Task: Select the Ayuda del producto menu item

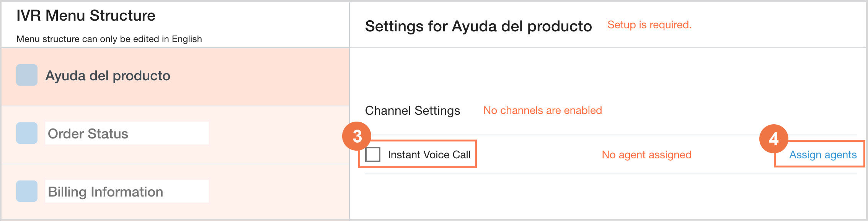Action: point(108,76)
